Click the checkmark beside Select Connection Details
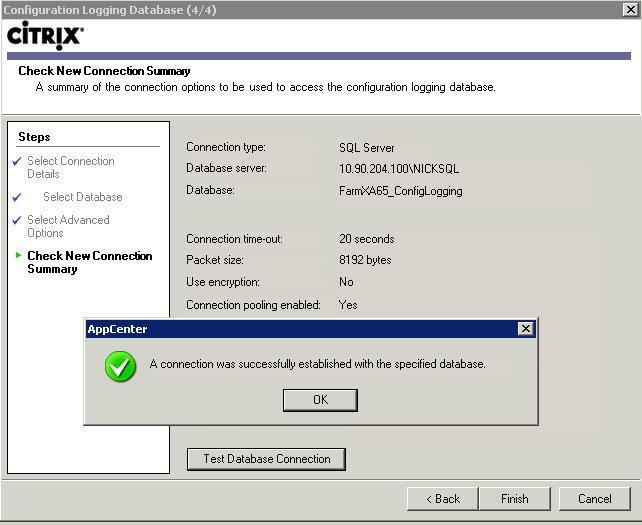 (x=17, y=161)
